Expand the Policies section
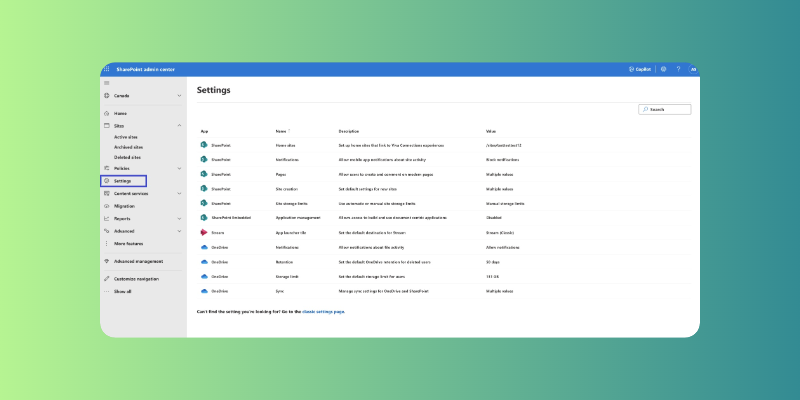Image resolution: width=800 pixels, height=400 pixels. (179, 168)
